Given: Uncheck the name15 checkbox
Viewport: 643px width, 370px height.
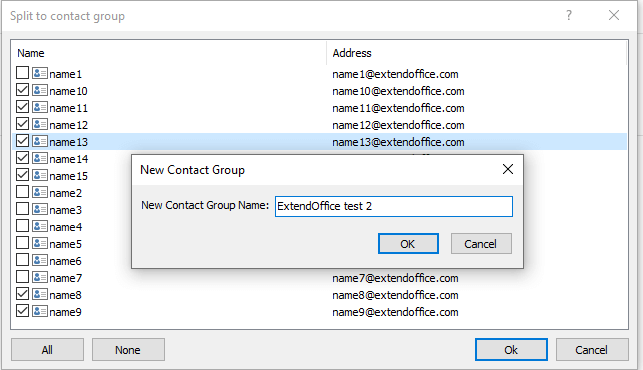Looking at the screenshot, I should [22, 175].
